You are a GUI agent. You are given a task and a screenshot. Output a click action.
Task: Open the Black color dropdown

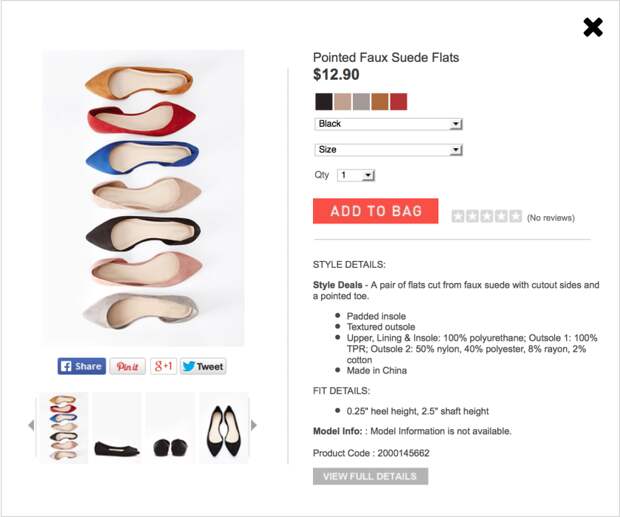[x=388, y=124]
